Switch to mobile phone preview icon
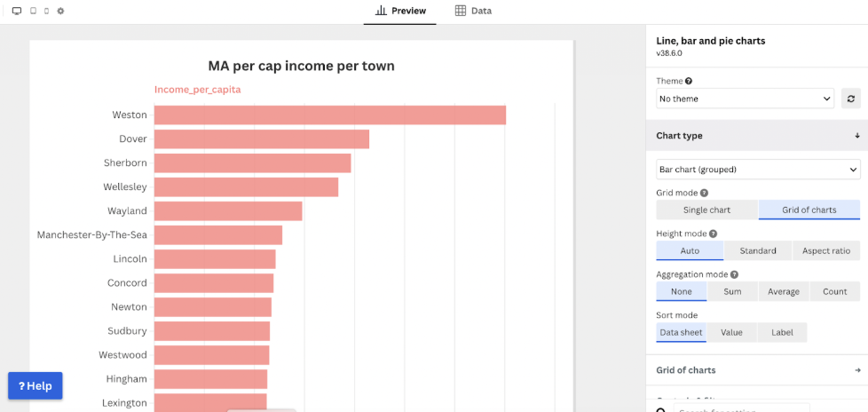 [x=46, y=12]
